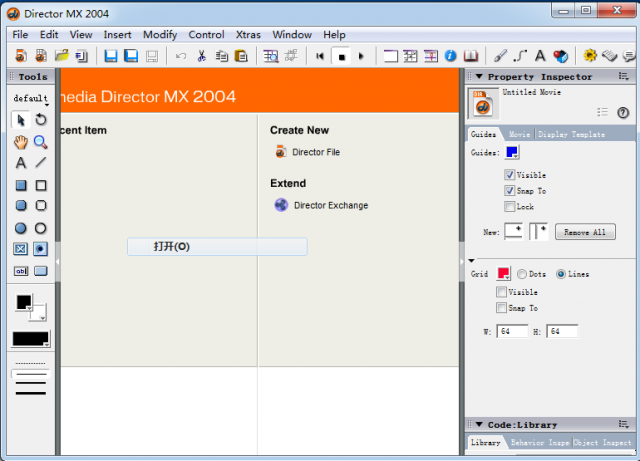Select the Lines grid radio button
Screen dimensions: 640x461
click(x=561, y=274)
